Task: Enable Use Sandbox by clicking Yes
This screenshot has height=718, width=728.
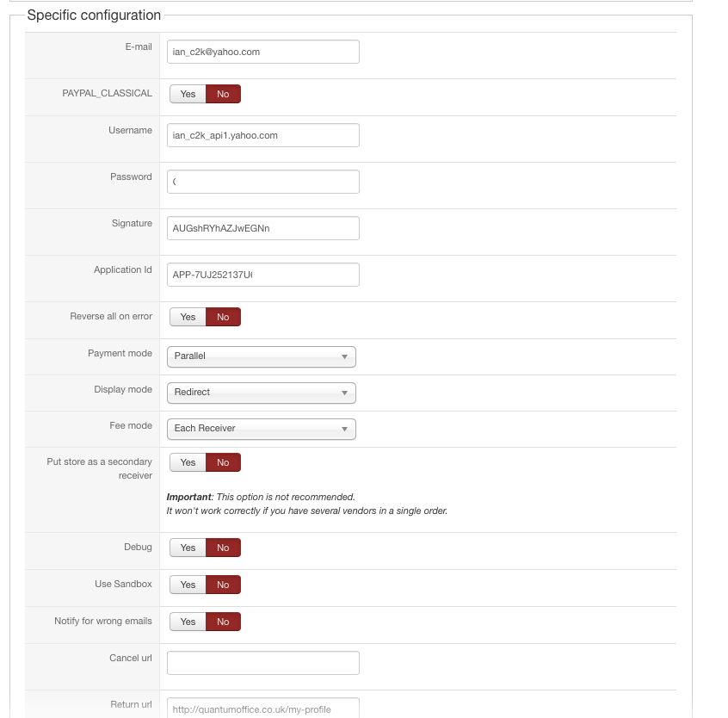Action: [x=188, y=585]
